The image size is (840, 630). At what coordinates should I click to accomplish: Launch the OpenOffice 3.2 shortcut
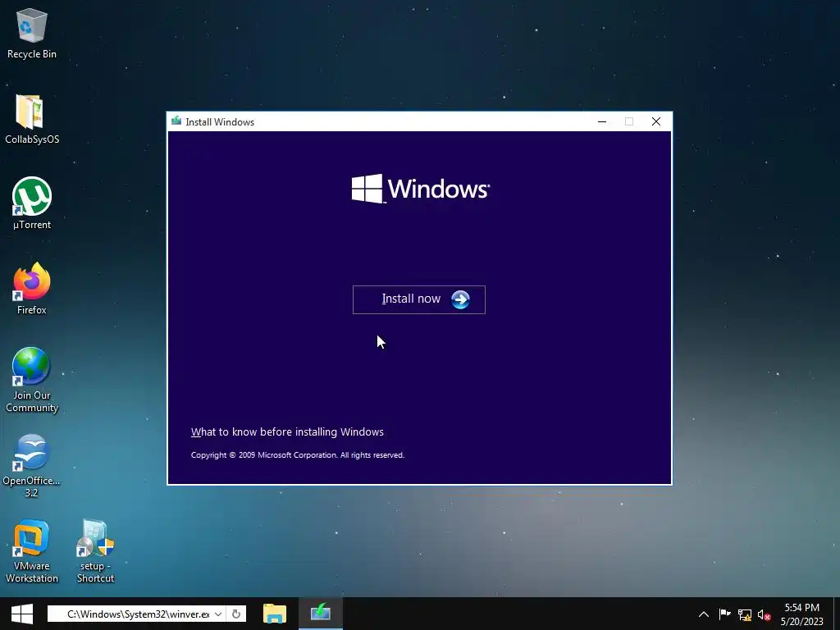coord(32,466)
